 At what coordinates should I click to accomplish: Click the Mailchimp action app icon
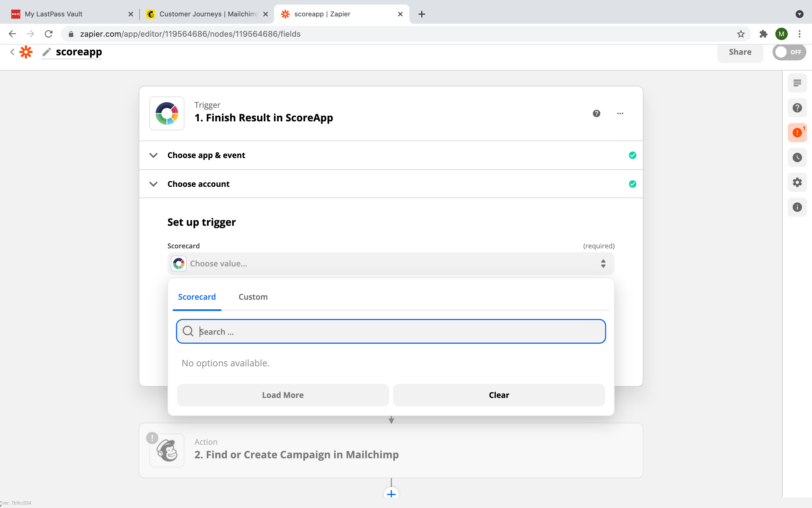(x=167, y=450)
